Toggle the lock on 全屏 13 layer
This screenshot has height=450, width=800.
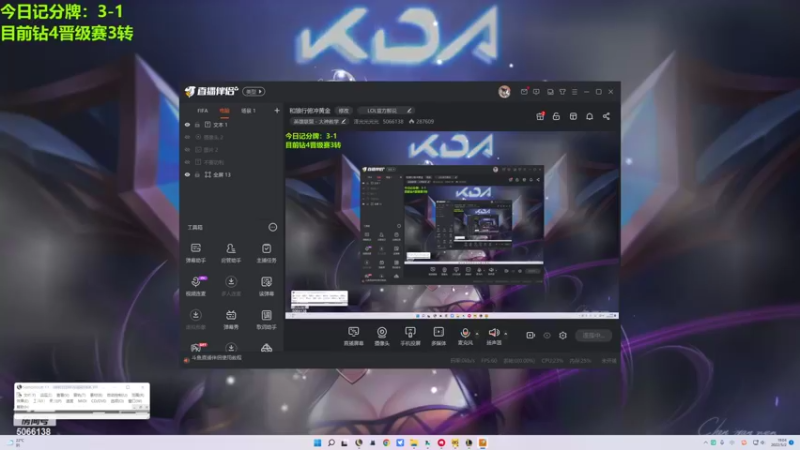coord(197,174)
